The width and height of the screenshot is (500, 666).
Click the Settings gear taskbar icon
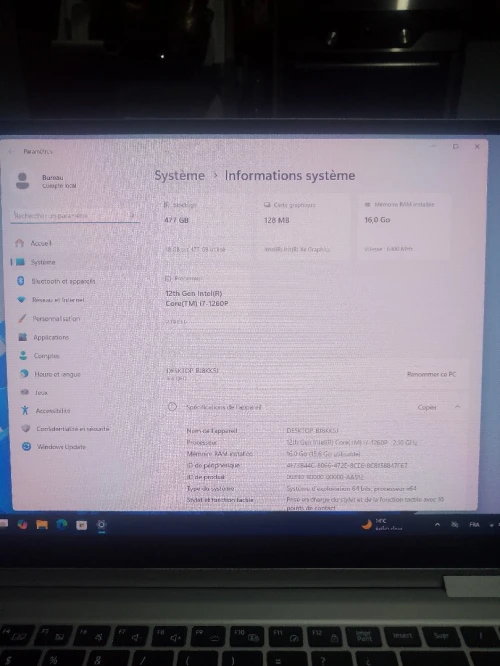[101, 525]
